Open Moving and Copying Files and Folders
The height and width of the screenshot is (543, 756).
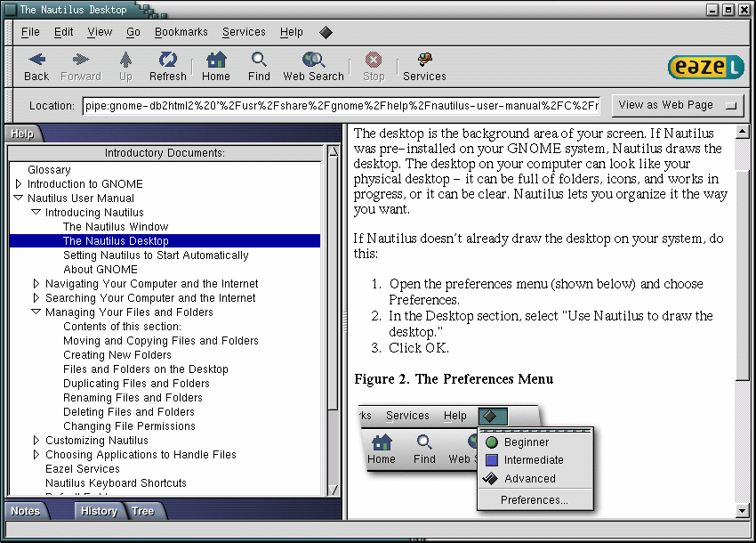(x=161, y=341)
